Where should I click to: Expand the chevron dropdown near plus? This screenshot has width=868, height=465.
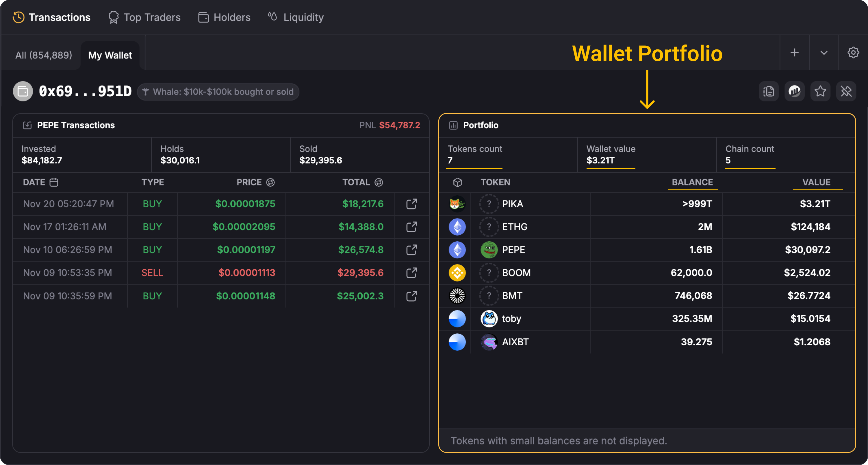coord(824,53)
